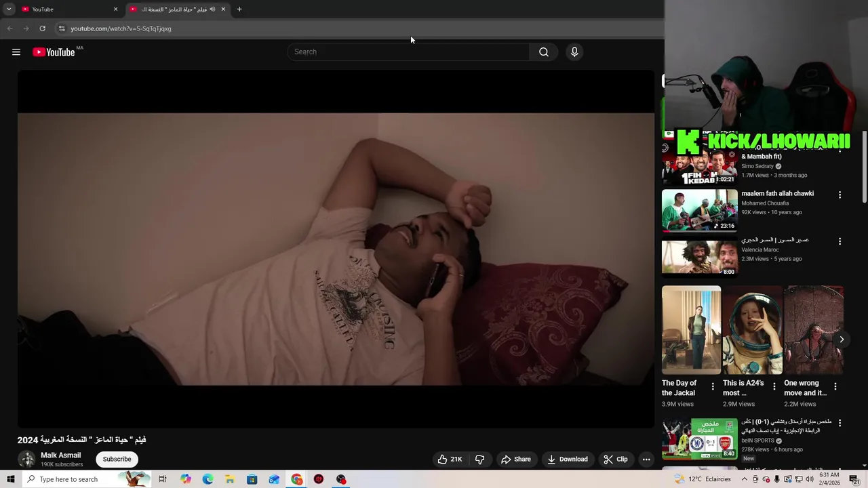
Task: Open the red circular app icon beside Chrome in taskbar
Action: coord(319,479)
